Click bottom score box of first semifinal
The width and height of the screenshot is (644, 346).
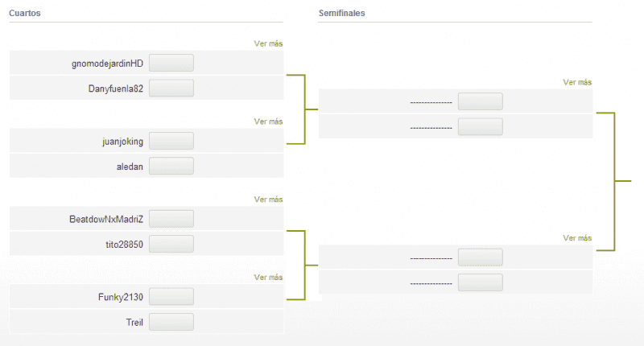coord(480,127)
